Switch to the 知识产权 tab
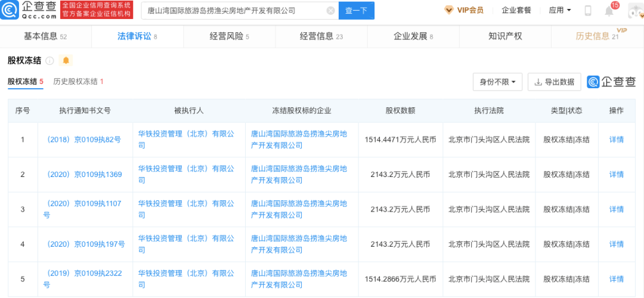Screen dimensions: 644x298 click(x=505, y=36)
